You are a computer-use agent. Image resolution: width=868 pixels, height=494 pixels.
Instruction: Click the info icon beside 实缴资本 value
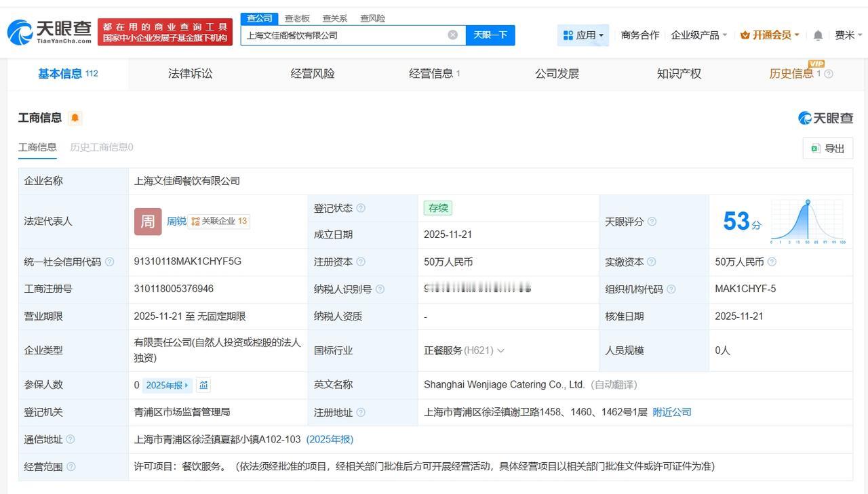772,262
